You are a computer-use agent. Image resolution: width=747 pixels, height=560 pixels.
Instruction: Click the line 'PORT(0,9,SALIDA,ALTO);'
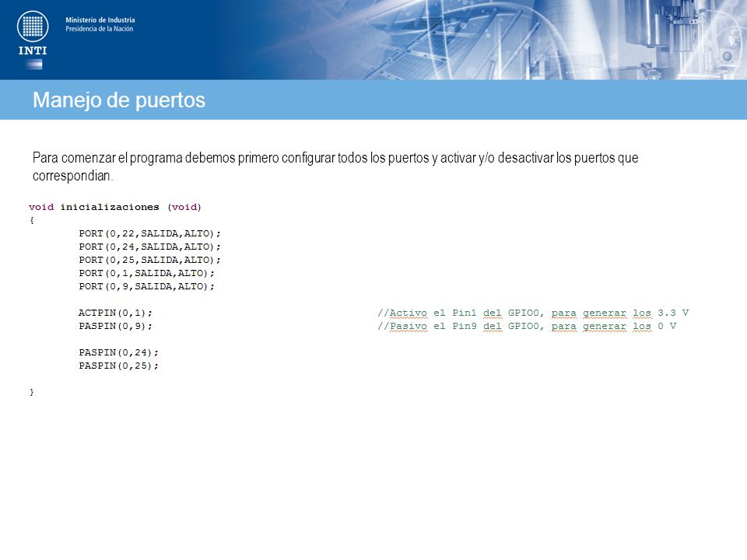coord(147,286)
